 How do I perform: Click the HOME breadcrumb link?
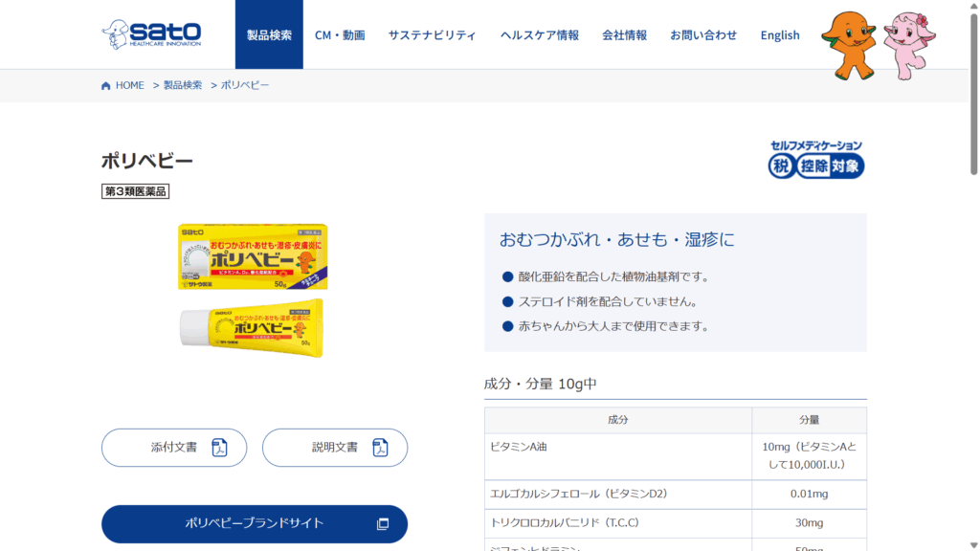click(x=130, y=85)
